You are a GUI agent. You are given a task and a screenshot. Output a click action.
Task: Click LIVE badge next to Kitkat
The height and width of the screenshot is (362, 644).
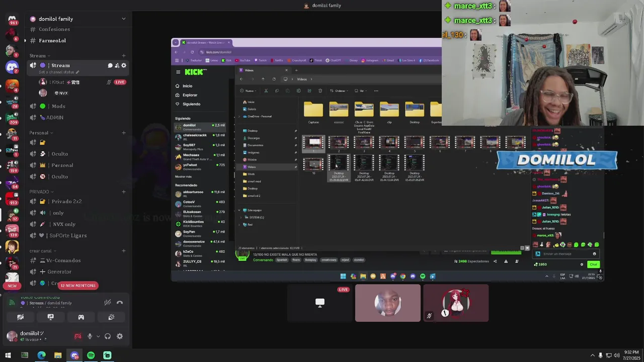[120, 82]
